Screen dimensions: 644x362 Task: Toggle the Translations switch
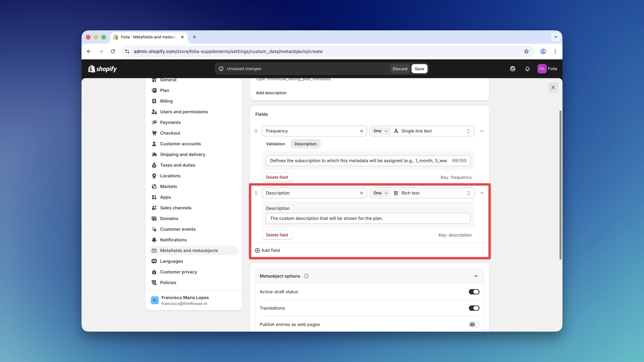(474, 308)
